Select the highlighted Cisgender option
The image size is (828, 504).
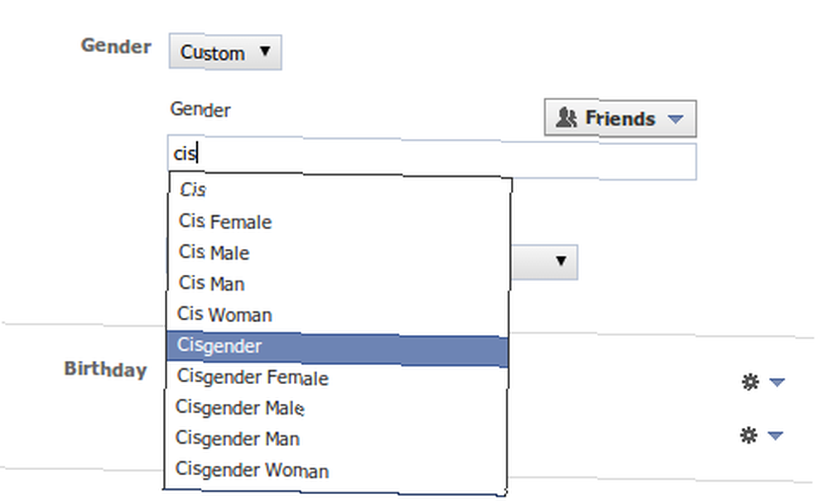coord(337,347)
